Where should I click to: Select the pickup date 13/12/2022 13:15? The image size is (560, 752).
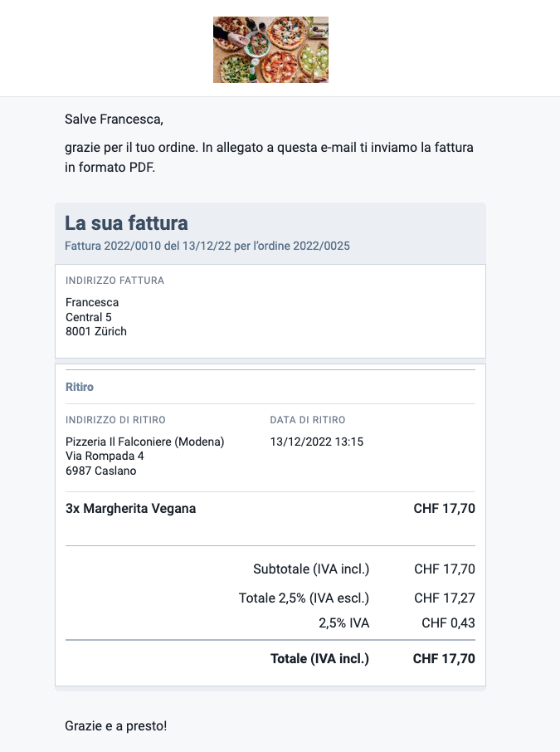coord(316,442)
